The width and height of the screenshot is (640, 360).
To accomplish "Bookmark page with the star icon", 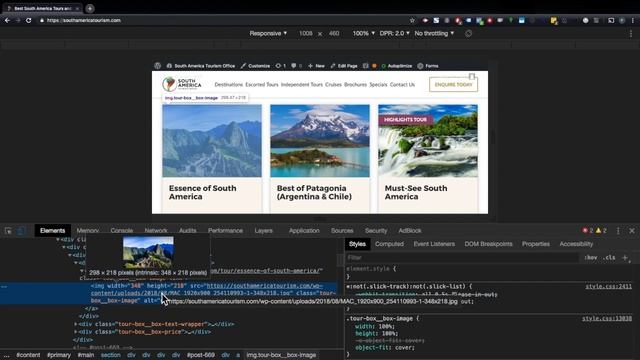I will (412, 20).
